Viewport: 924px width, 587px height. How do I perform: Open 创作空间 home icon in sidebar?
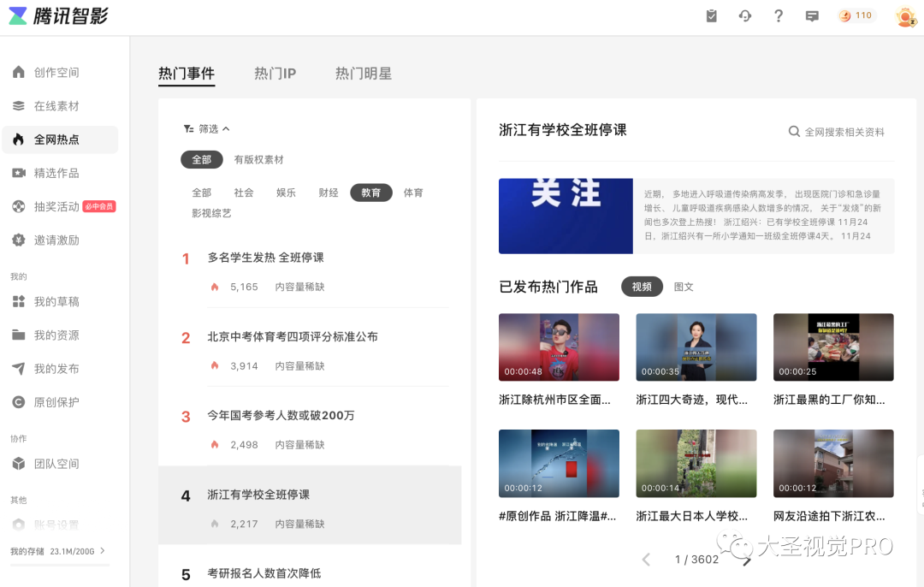click(19, 73)
